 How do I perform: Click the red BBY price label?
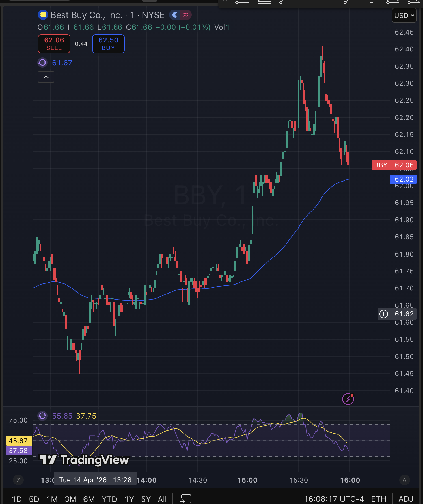pyautogui.click(x=381, y=165)
